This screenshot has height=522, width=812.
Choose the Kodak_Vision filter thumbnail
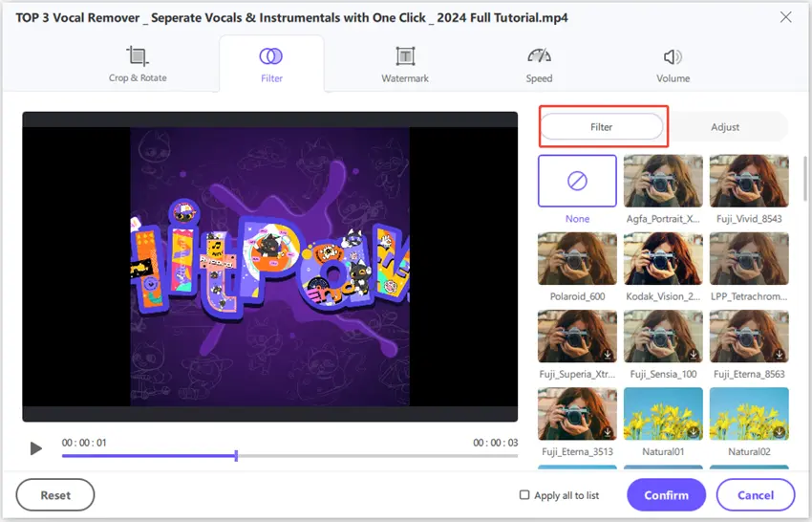pos(663,259)
